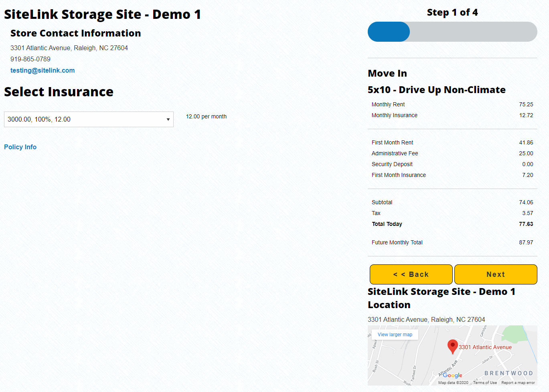Click the 3301 Atlantic Avenue map pin label

pos(485,347)
